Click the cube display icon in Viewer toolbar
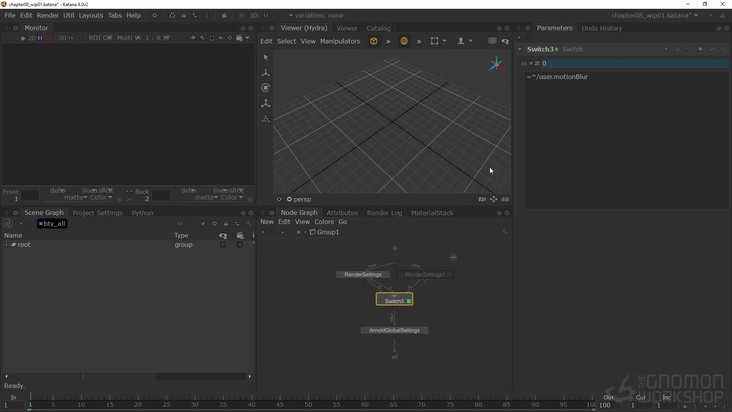Screen dimensions: 732x412 click(x=374, y=41)
